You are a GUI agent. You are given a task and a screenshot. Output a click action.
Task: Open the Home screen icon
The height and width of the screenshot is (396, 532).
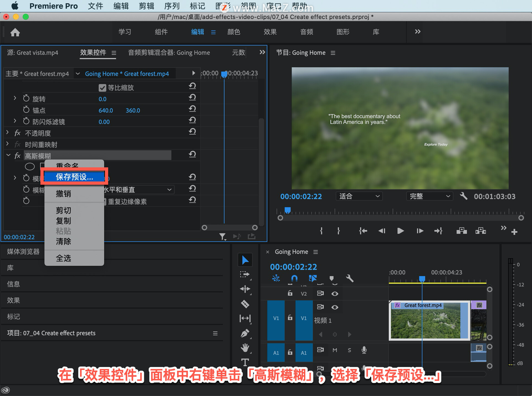(x=15, y=32)
